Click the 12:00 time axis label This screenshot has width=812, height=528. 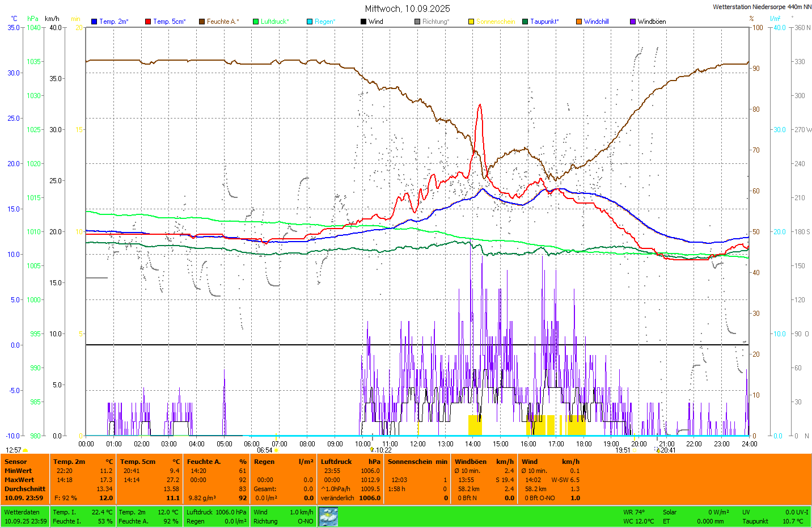click(418, 444)
